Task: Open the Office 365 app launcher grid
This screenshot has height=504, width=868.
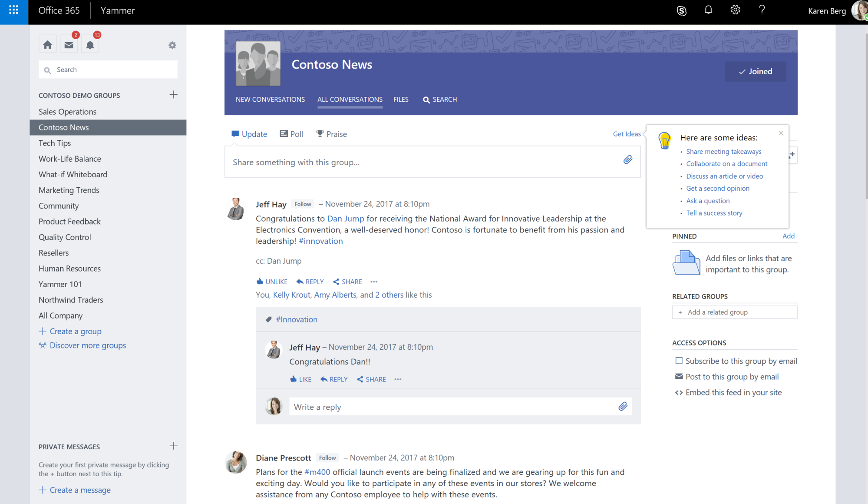Action: (13, 10)
